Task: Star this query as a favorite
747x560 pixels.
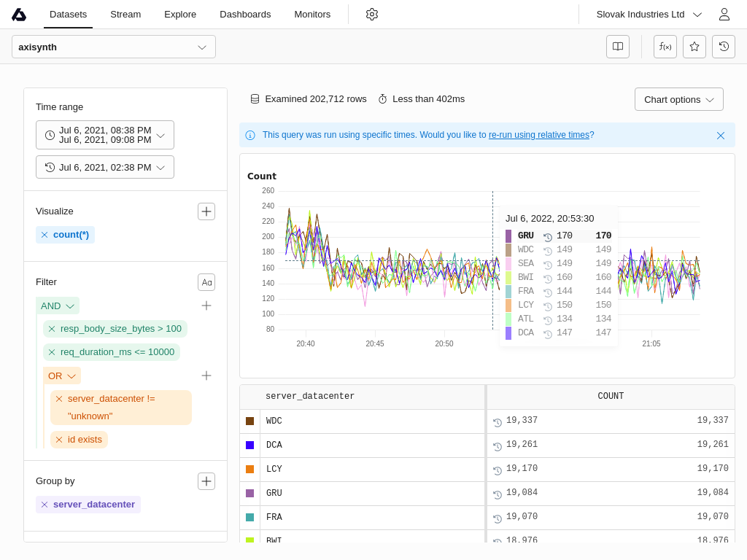Action: tap(694, 47)
